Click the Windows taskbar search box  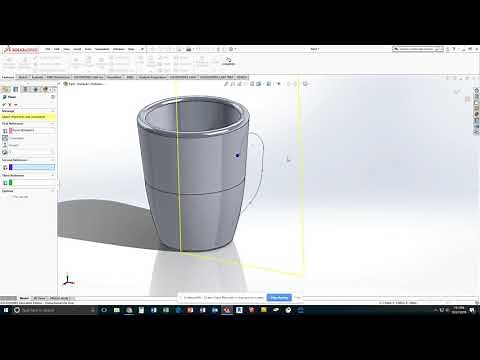point(55,310)
